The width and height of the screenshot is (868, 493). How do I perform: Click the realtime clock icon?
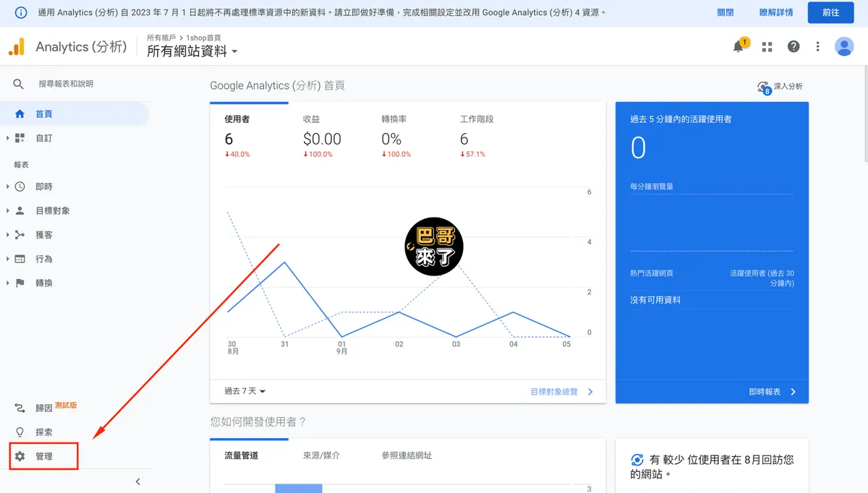coord(20,187)
